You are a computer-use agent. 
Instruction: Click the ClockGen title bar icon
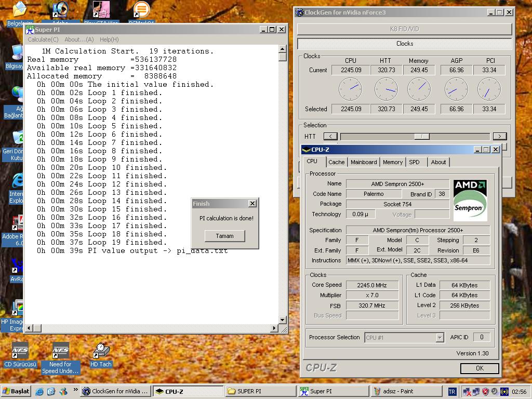(x=300, y=12)
